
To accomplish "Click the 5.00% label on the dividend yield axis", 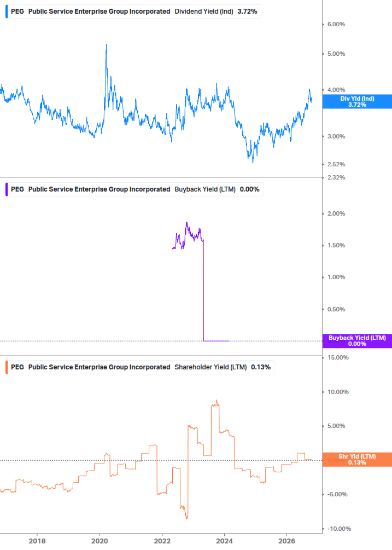I will tap(336, 54).
